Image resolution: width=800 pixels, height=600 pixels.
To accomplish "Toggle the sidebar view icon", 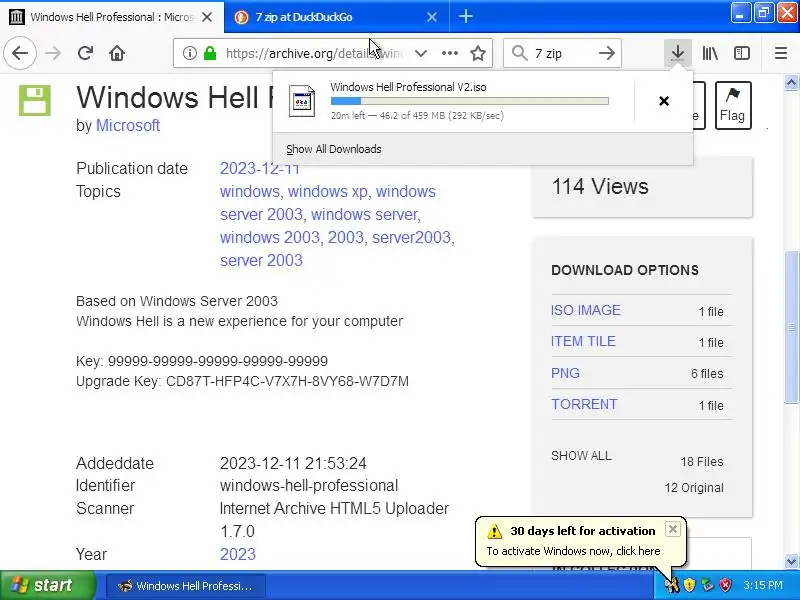I will coord(741,53).
